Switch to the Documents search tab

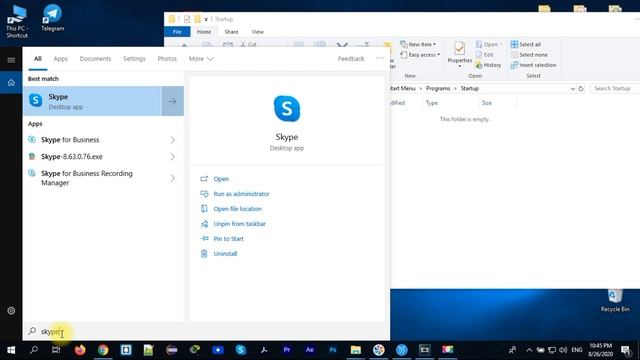[95, 59]
